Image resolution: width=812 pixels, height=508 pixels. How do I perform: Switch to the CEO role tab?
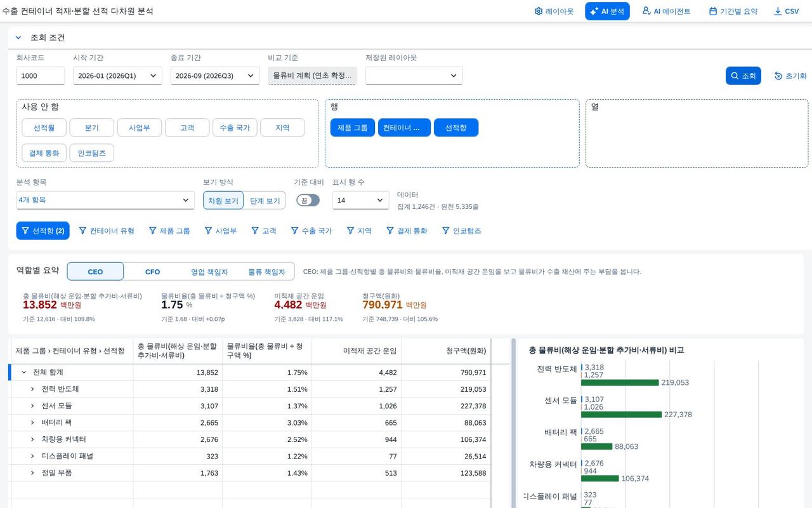pos(95,271)
